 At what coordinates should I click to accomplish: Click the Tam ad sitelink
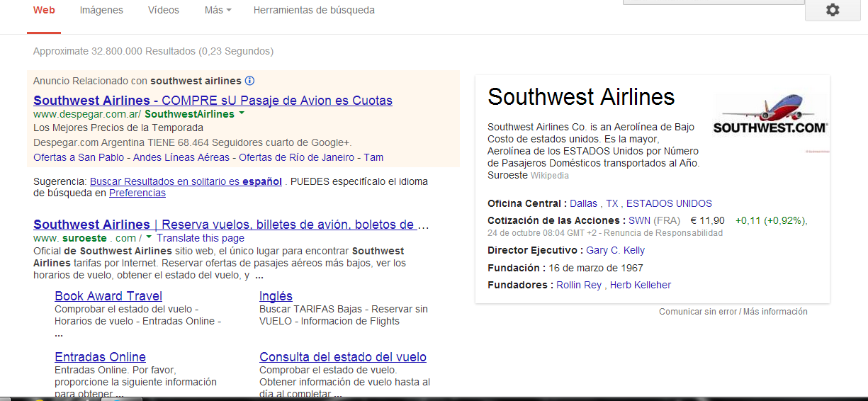pyautogui.click(x=373, y=157)
